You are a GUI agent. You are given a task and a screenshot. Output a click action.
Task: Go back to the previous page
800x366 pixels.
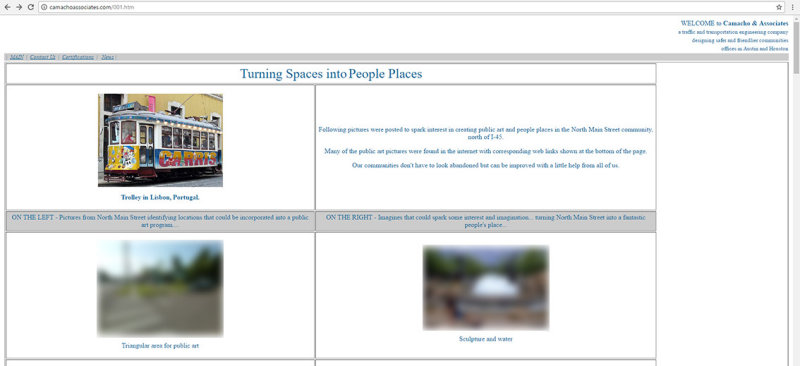[7, 7]
